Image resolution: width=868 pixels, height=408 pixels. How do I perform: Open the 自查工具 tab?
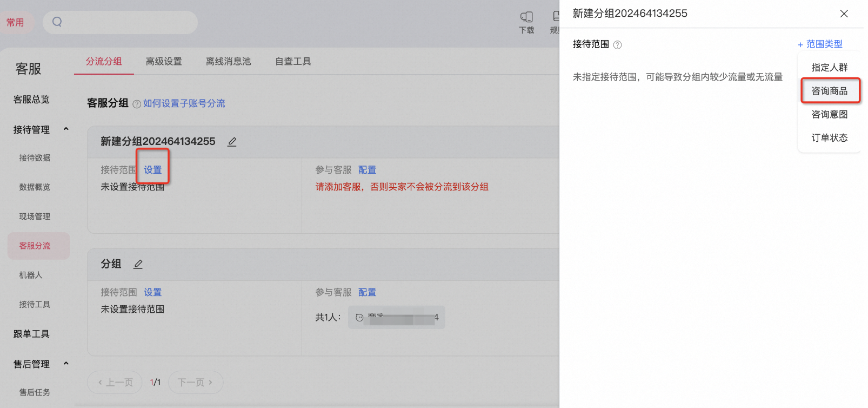293,61
